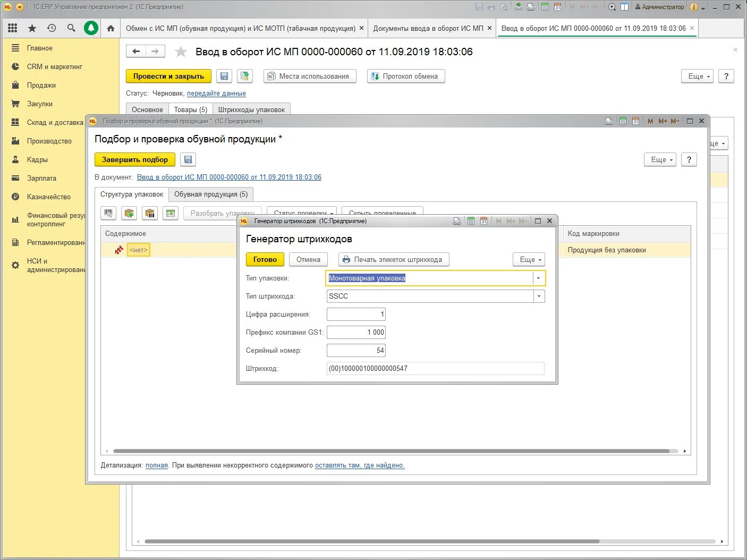
Task: Click help question button in Подбор window
Action: point(689,159)
